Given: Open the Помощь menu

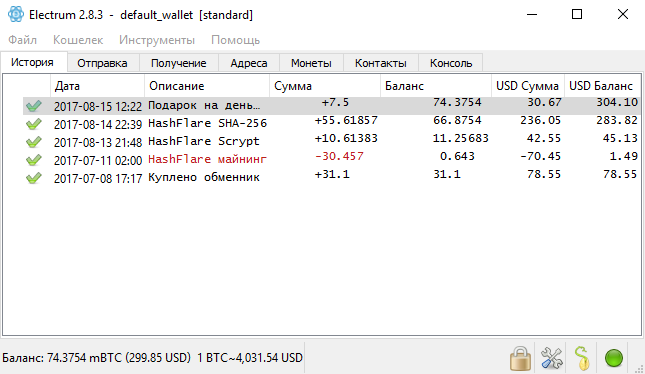Looking at the screenshot, I should (235, 40).
